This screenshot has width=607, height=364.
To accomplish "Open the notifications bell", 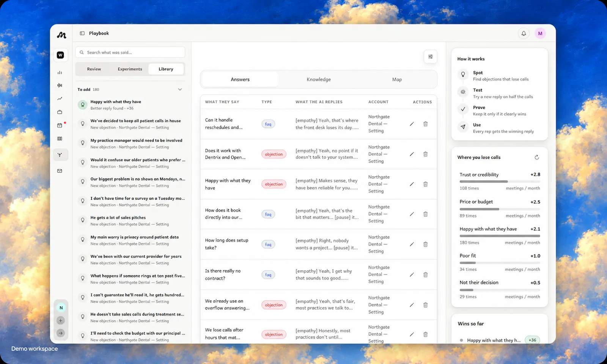I will coord(524,33).
